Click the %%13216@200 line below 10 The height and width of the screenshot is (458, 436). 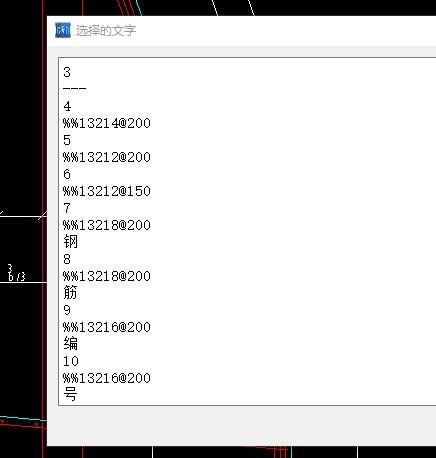pos(107,378)
